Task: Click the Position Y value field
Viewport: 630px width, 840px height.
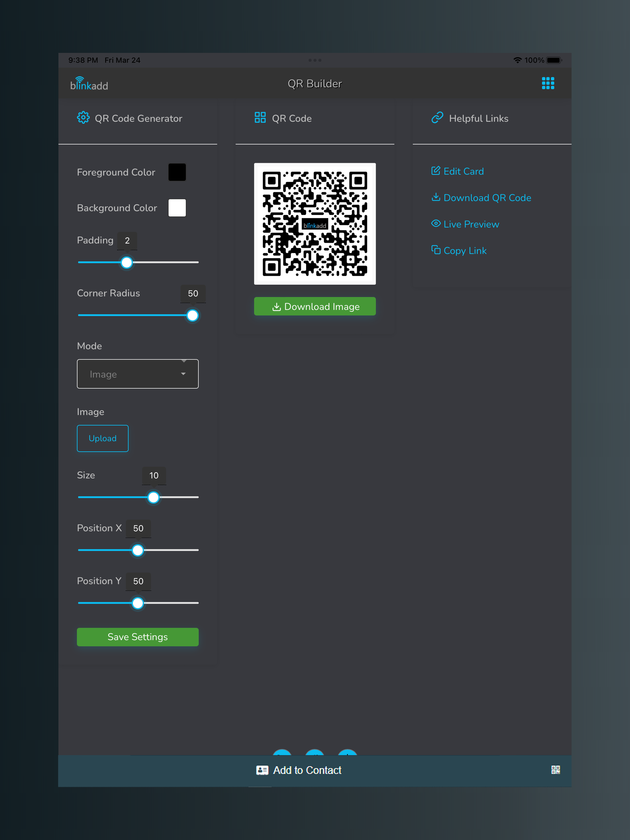Action: (x=138, y=581)
